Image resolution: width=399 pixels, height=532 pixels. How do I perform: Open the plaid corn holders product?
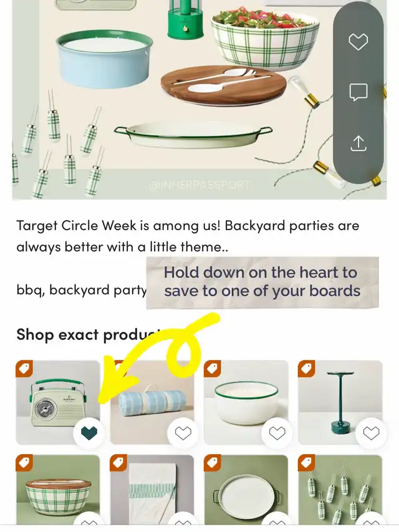[x=340, y=490]
